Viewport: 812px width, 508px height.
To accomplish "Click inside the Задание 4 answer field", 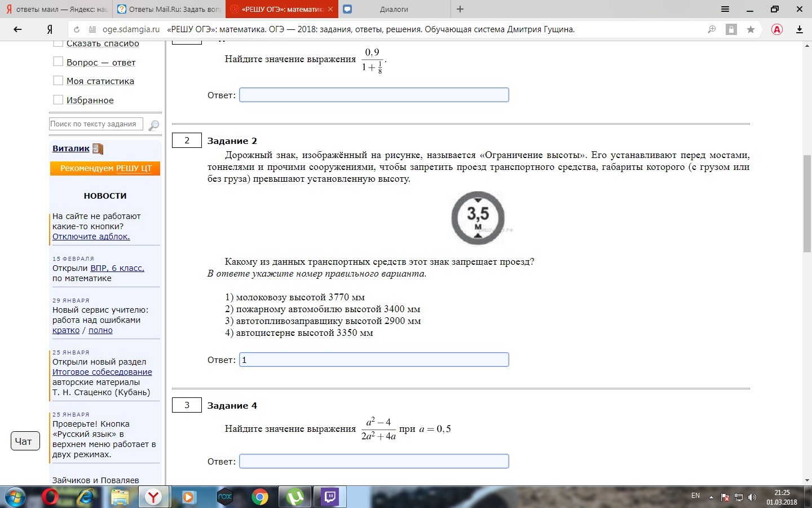I will click(x=374, y=461).
